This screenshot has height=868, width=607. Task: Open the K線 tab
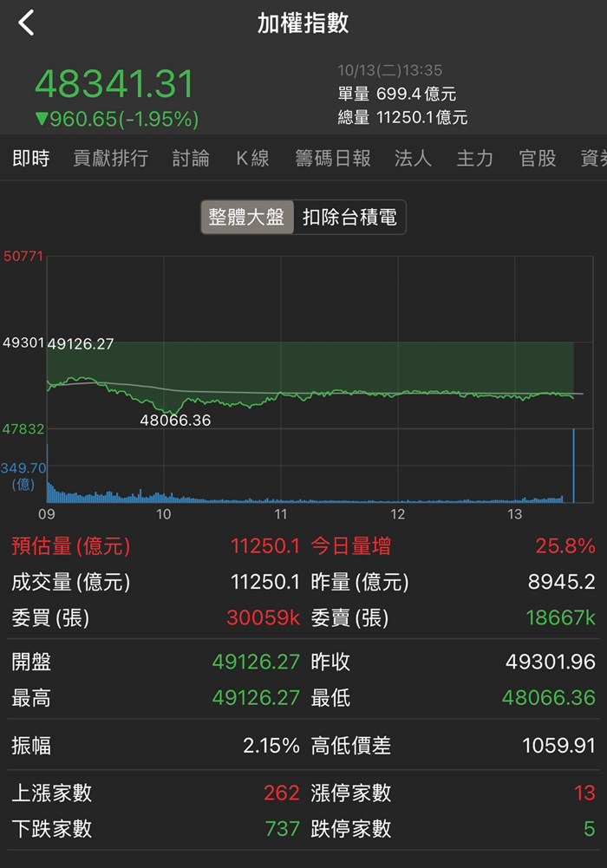pos(252,159)
